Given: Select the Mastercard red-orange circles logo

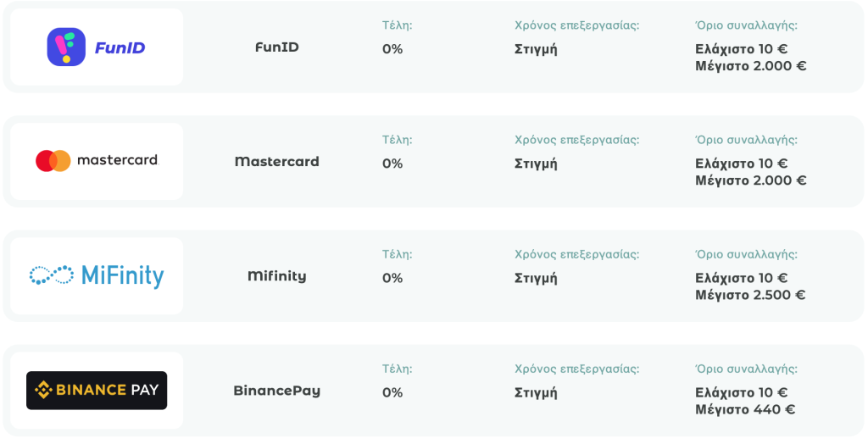Looking at the screenshot, I should click(x=53, y=161).
